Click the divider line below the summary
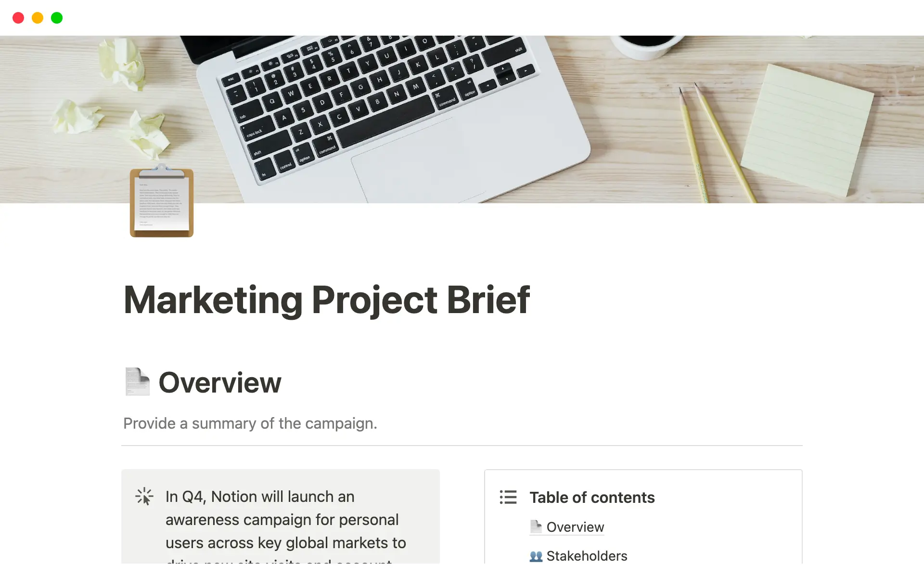The height and width of the screenshot is (578, 924). coord(462,445)
